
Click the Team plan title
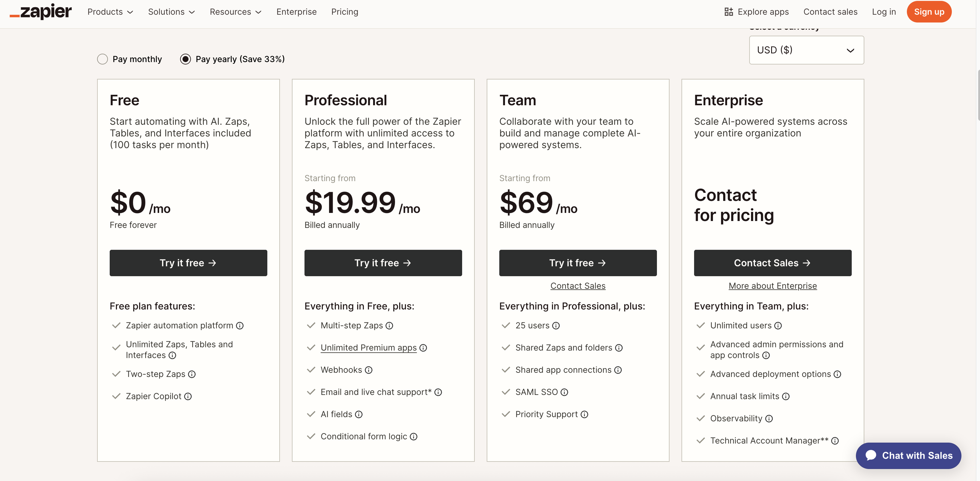517,100
